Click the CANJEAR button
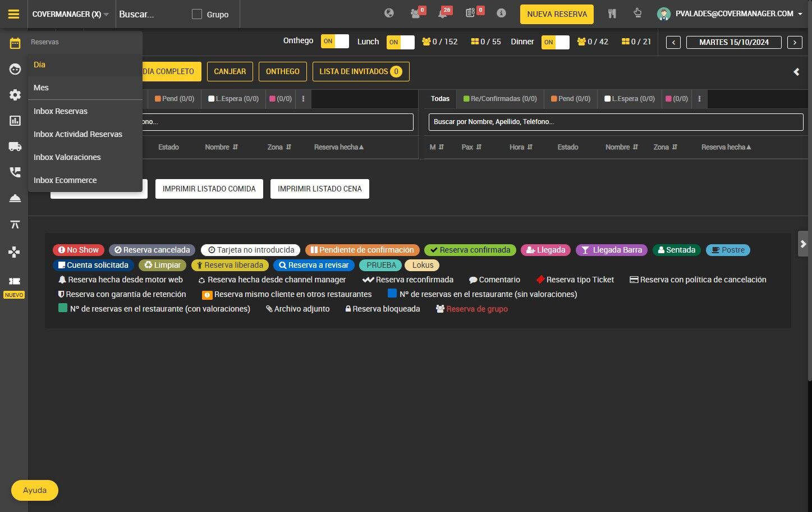Image resolution: width=812 pixels, height=512 pixels. pyautogui.click(x=230, y=71)
